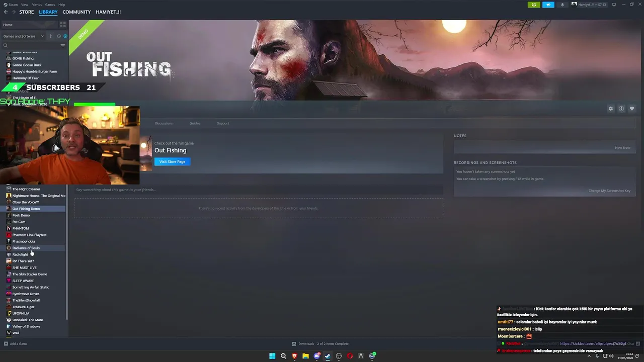Screen dimensions: 644x362
Task: Open the HAMIYET..!! profile tab
Action: (108, 12)
